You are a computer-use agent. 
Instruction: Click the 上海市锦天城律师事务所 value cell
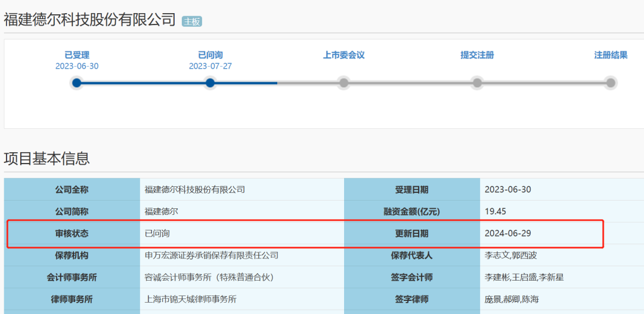pos(242,299)
